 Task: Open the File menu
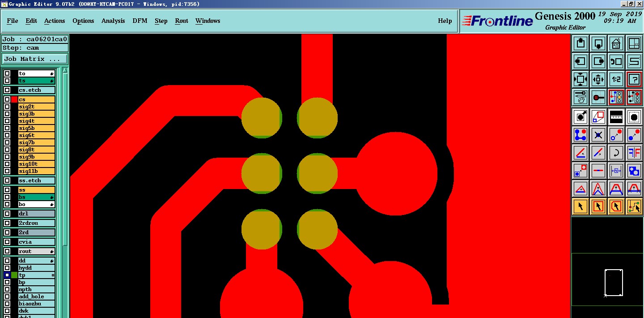13,21
